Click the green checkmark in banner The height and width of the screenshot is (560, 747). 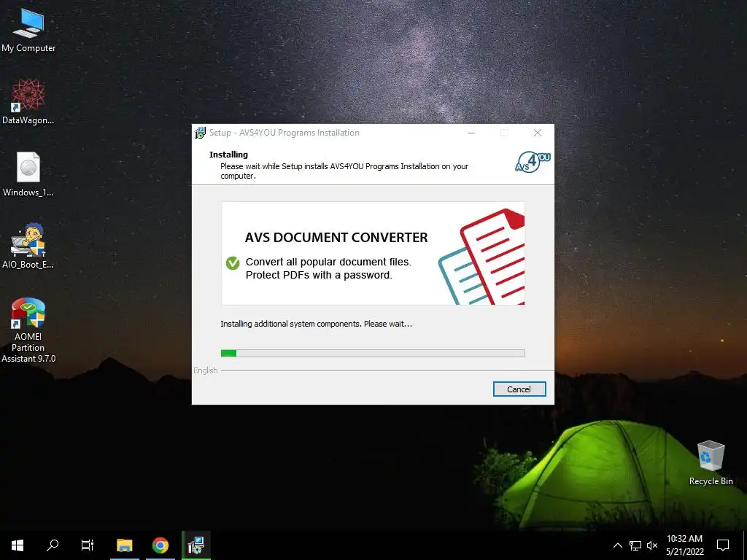[x=233, y=262]
